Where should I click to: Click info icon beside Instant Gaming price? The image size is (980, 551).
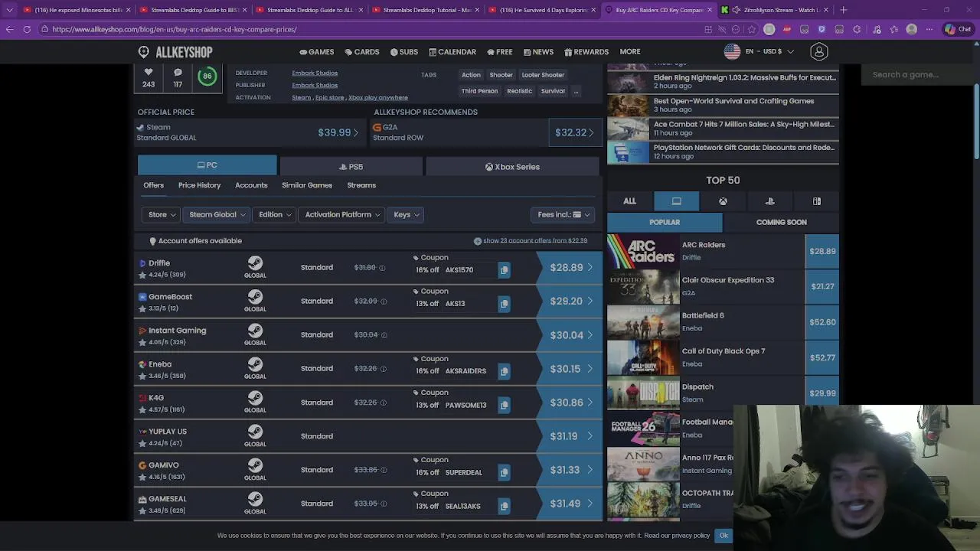point(384,335)
